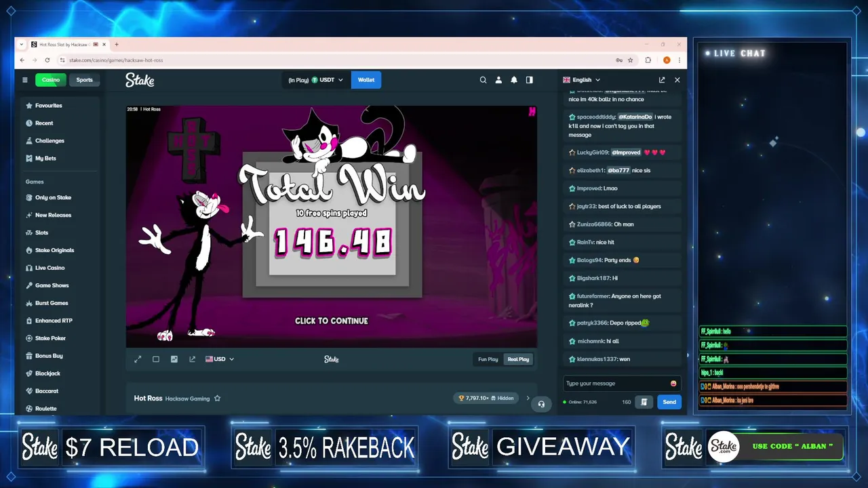Open the Wallet

point(366,80)
